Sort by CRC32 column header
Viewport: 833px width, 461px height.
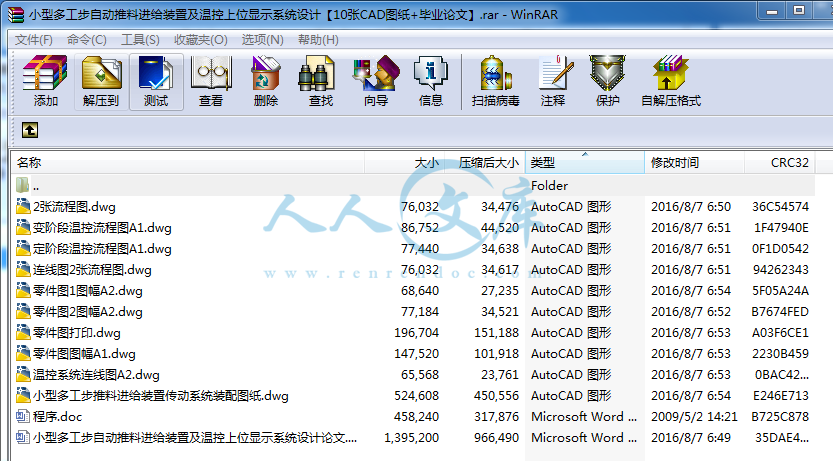[x=779, y=163]
